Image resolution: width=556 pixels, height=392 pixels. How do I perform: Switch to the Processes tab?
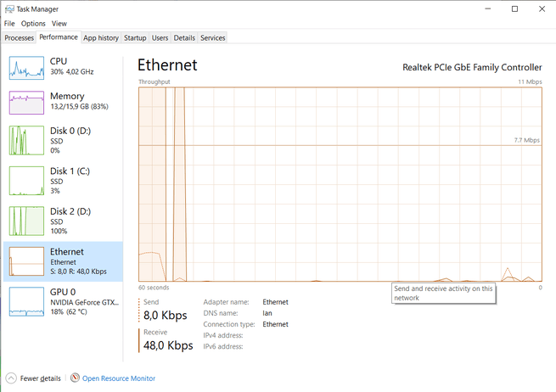click(20, 38)
